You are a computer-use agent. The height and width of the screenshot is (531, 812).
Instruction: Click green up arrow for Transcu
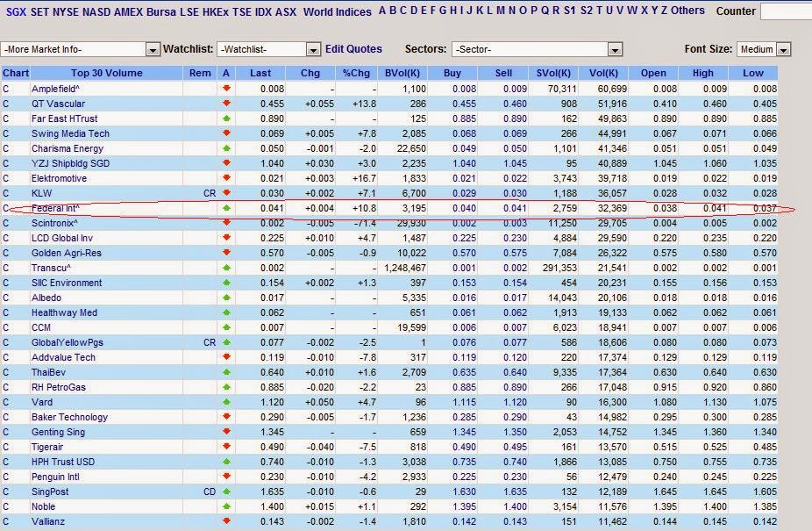tap(226, 268)
